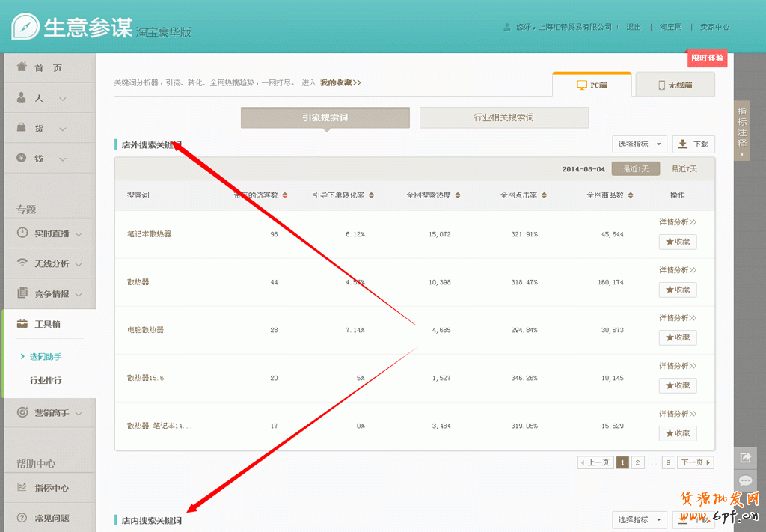Click the share icon on right edge
766x532 pixels.
click(x=745, y=456)
